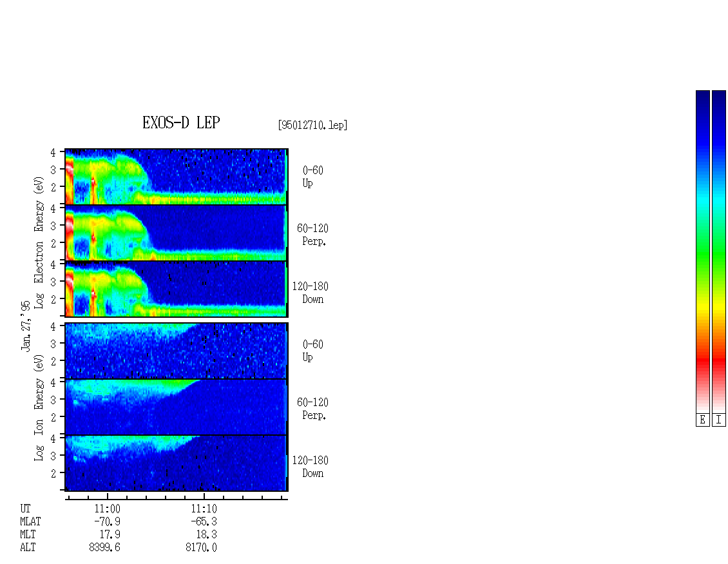Click the ion color scale bar above I

pos(719,251)
